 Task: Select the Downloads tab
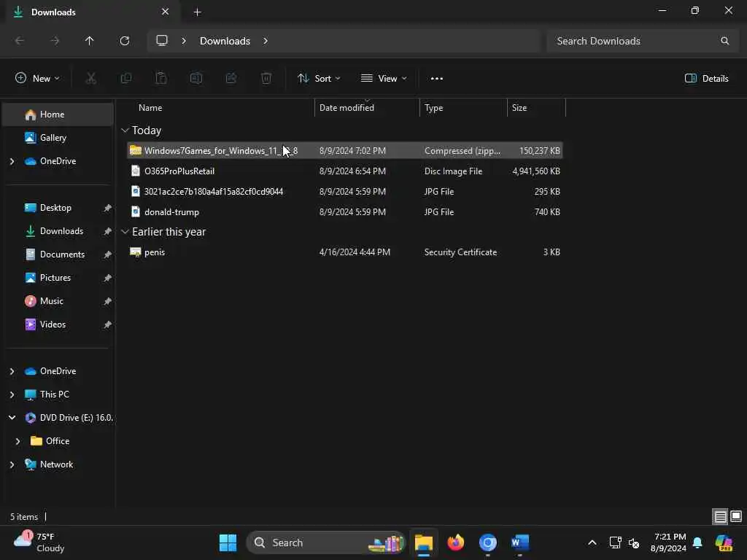pyautogui.click(x=90, y=12)
